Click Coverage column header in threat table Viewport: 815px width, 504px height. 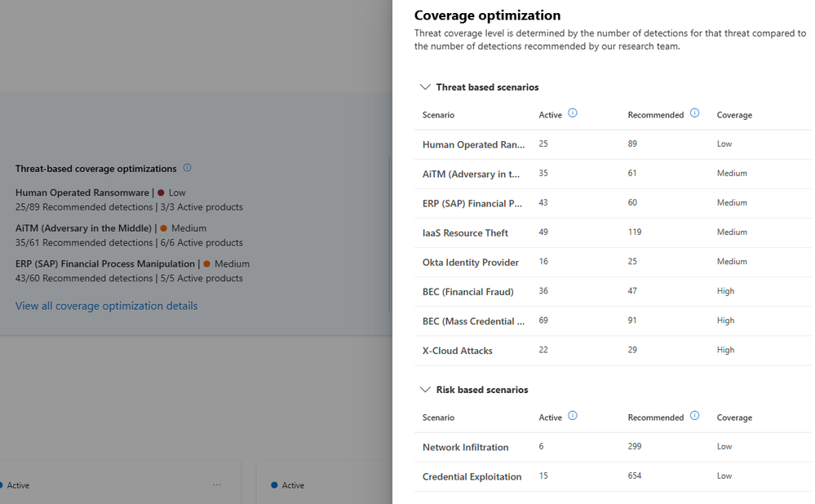734,115
